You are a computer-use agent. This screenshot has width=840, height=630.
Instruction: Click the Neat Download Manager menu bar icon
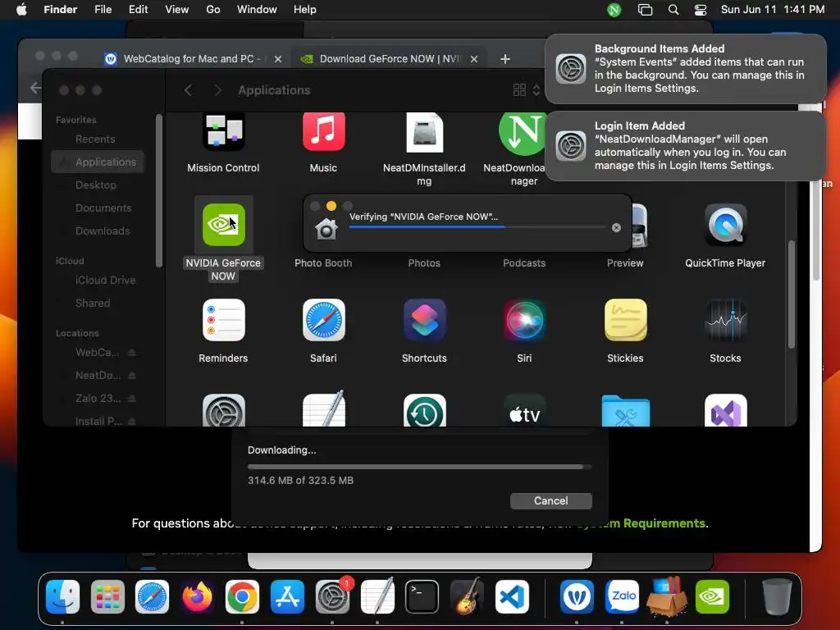coord(614,10)
